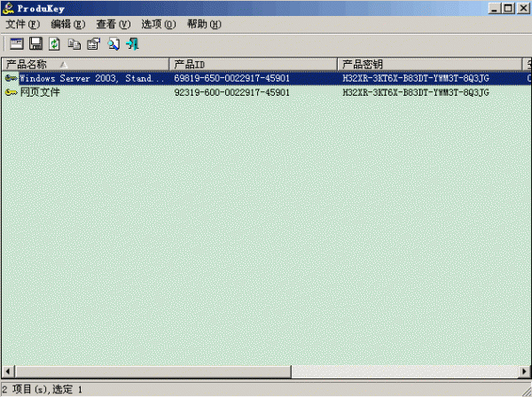Click the Save Selected Items floppy icon

(35, 44)
